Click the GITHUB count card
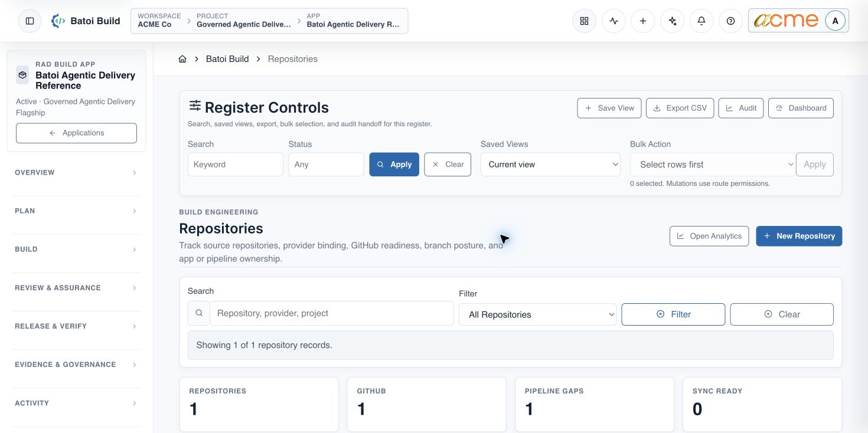 pyautogui.click(x=427, y=405)
